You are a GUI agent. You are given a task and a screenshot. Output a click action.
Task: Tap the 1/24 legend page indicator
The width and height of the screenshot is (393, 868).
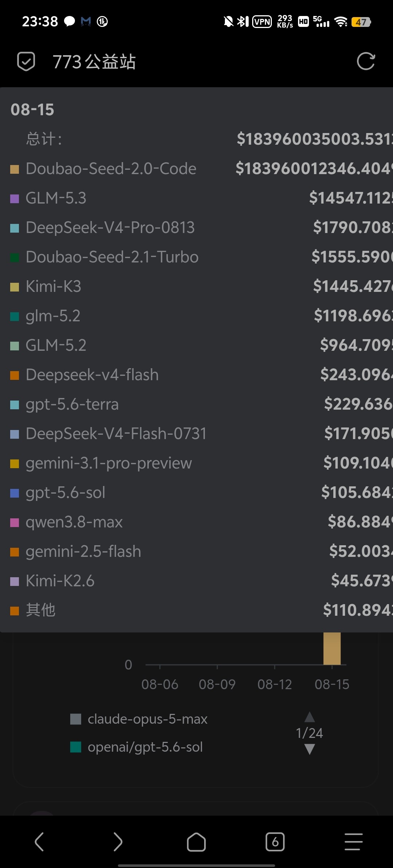[309, 733]
